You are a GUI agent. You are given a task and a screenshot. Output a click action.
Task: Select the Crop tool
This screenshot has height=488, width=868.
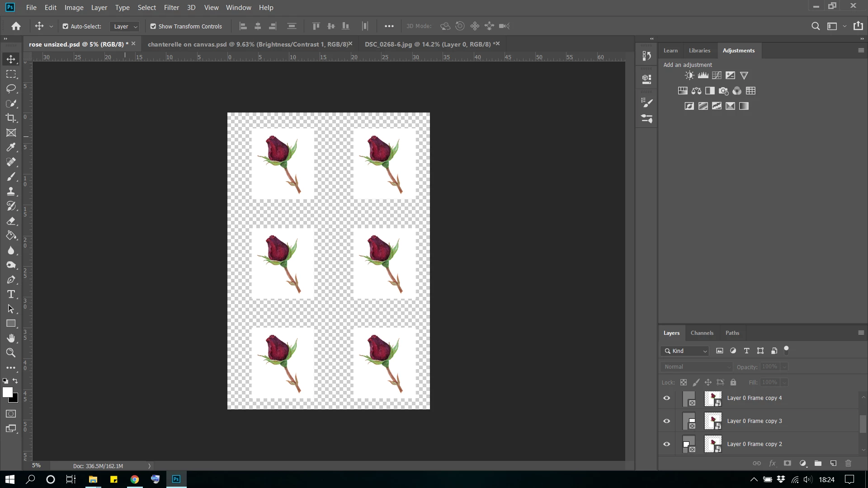(11, 118)
